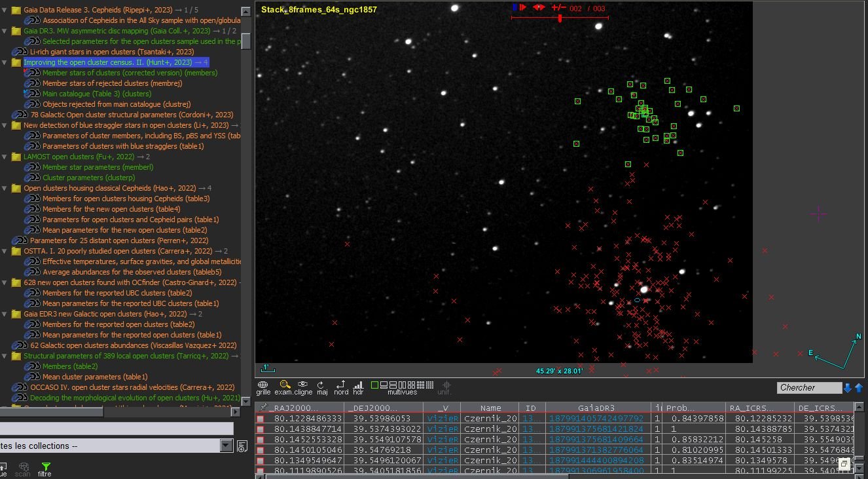Click the GaiaDR3 column header
Screen dimensions: 868x479
596,408
